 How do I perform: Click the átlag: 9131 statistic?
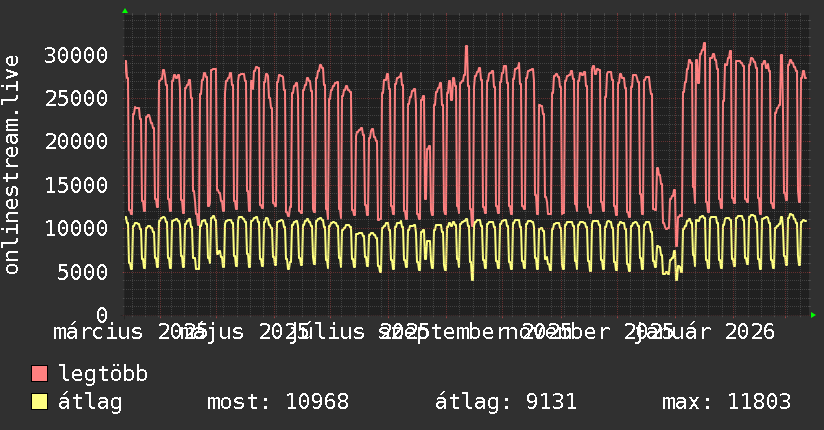(x=506, y=402)
